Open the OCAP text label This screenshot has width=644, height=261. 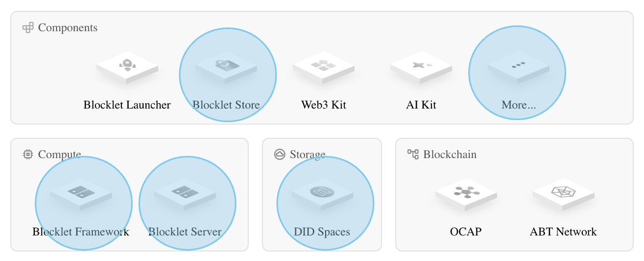tap(466, 232)
